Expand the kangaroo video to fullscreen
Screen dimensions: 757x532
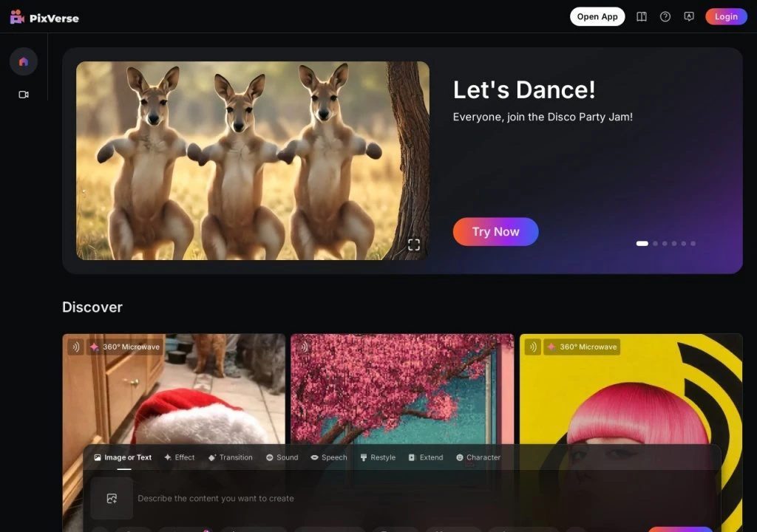point(414,245)
